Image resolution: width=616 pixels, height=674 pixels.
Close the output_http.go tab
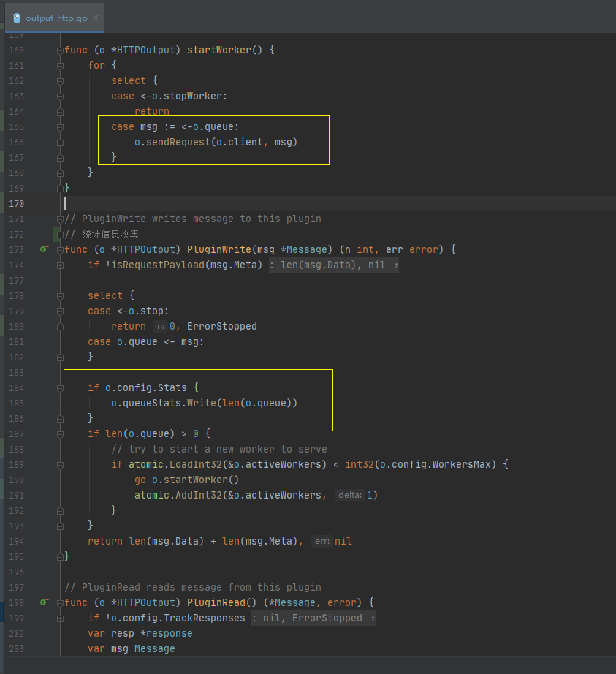pyautogui.click(x=96, y=18)
